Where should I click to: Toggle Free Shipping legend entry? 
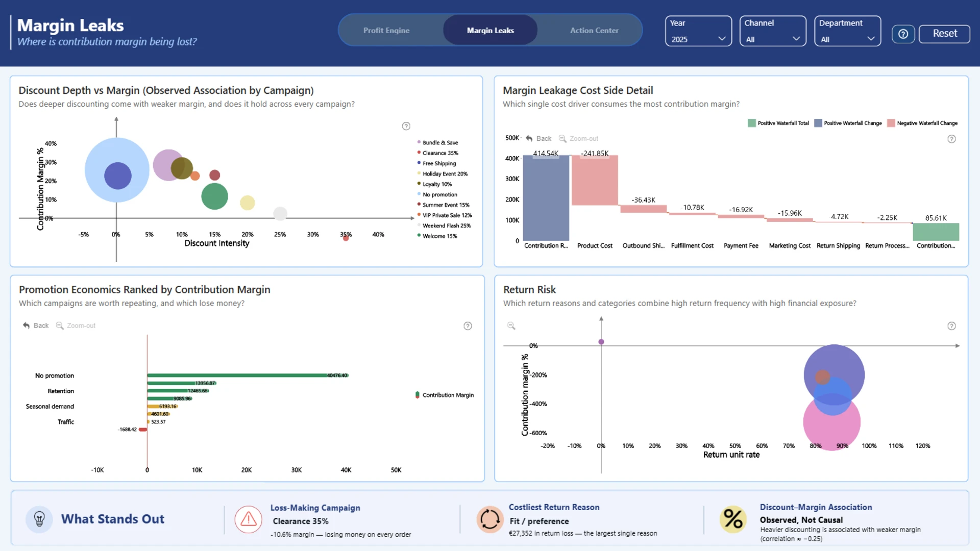(x=436, y=163)
